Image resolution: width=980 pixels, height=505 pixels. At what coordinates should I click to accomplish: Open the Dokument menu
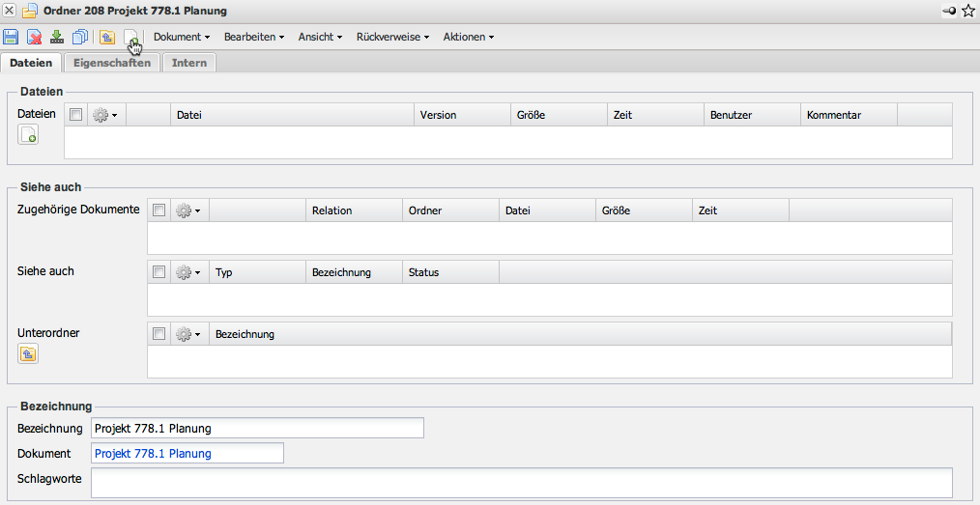point(182,37)
